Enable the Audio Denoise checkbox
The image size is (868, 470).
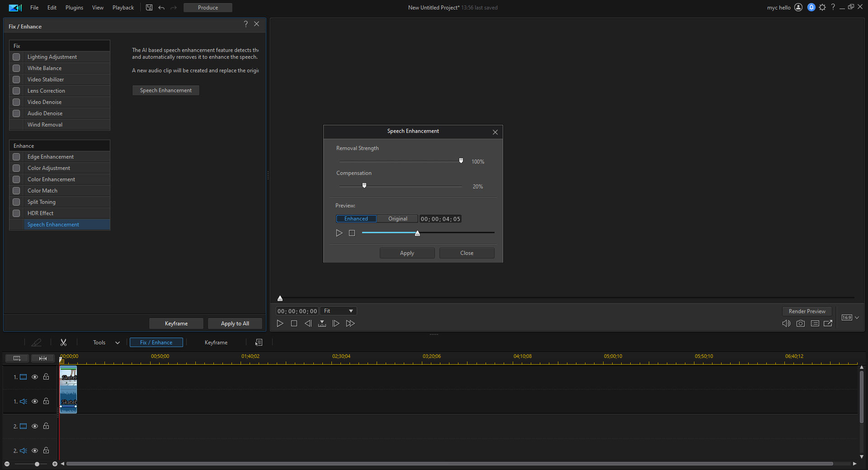(x=16, y=113)
